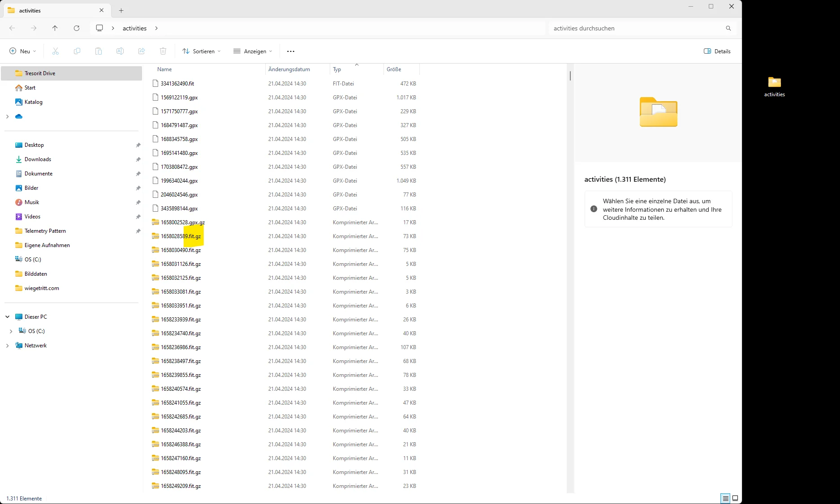Viewport: 840px width, 504px height.
Task: Navigate up one folder level
Action: click(x=55, y=28)
